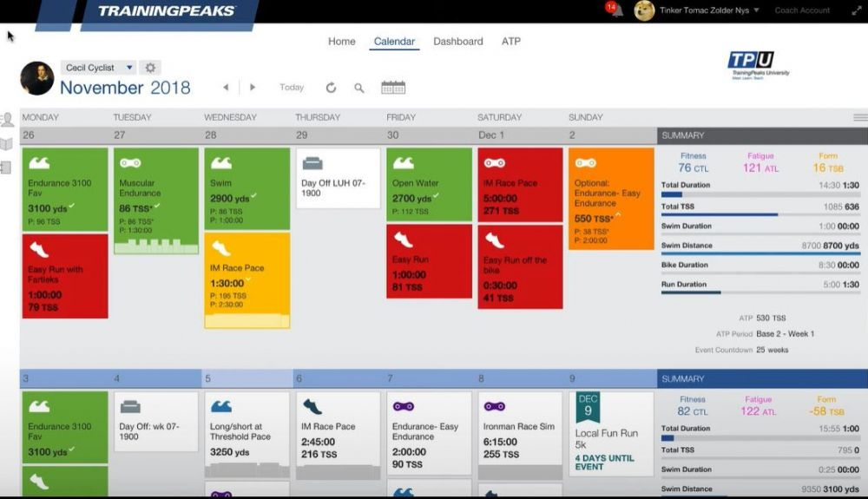
Task: Click Total Duration bar in first summary
Action: 760,194
